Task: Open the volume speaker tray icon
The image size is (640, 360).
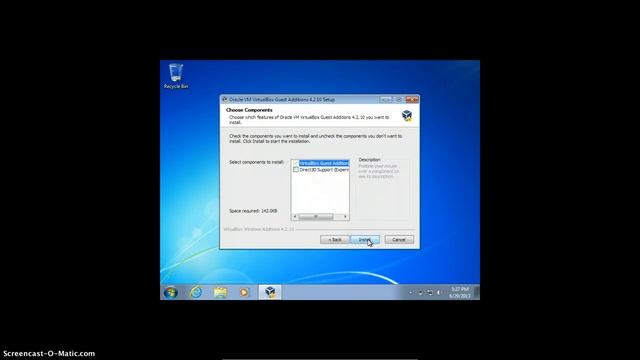Action: pos(439,292)
